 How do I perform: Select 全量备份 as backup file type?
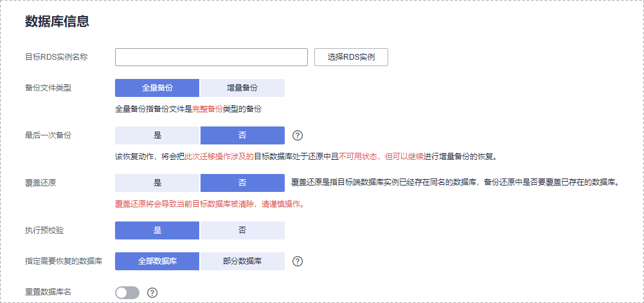point(157,88)
